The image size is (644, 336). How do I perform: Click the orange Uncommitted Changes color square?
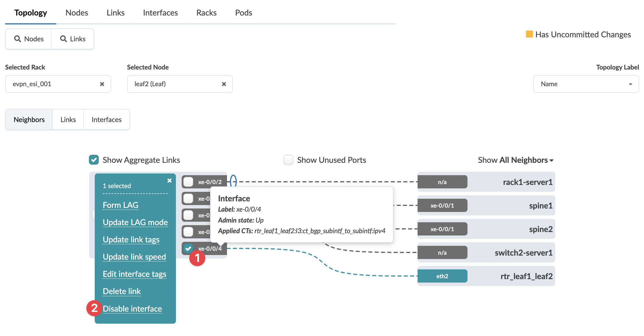coord(529,34)
